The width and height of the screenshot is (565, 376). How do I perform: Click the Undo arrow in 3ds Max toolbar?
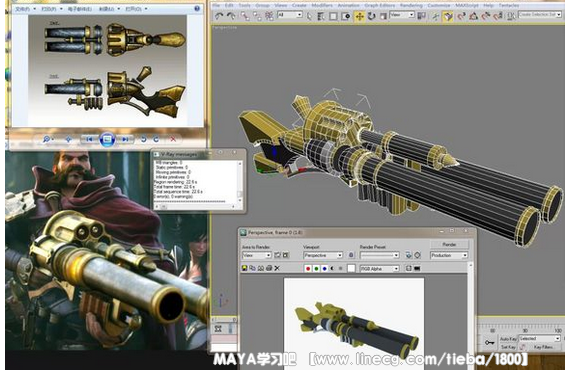point(219,16)
